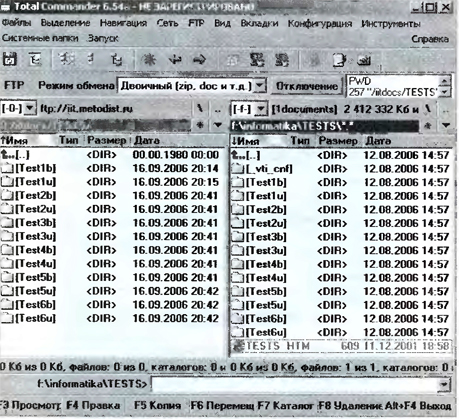Sort right panel by Размер column header
The image size is (459, 419).
[x=338, y=141]
